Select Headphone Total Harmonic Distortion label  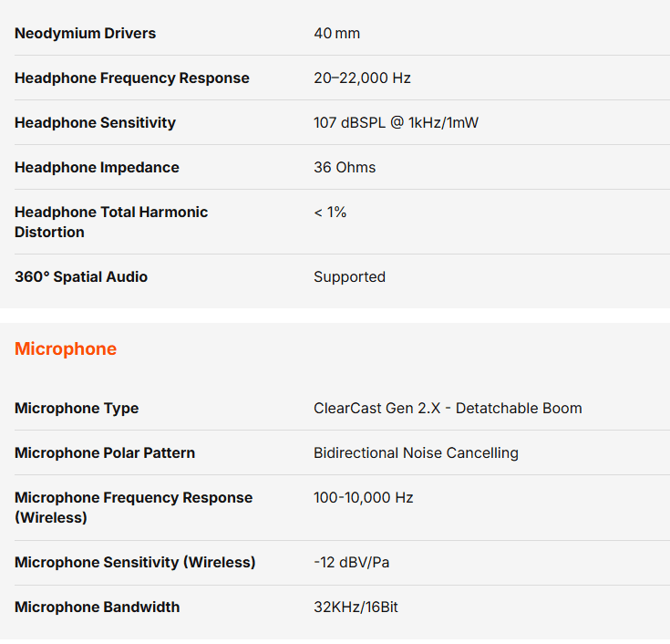(111, 222)
